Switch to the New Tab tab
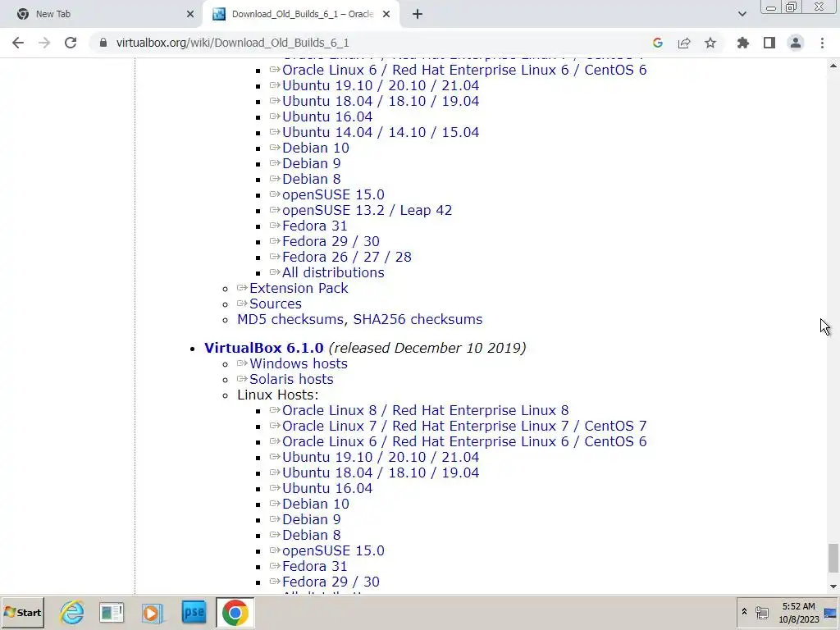Screen dimensions: 840x630 pyautogui.click(x=101, y=15)
